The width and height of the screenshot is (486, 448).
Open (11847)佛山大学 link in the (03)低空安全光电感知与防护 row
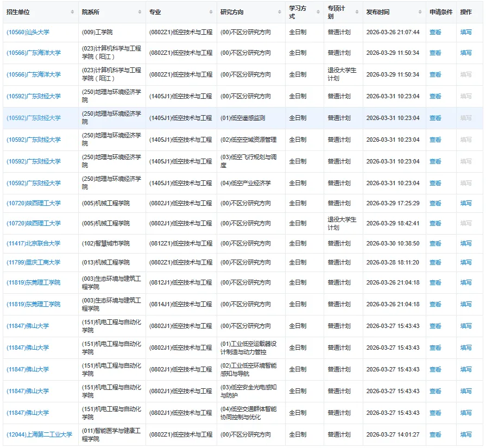28,391
